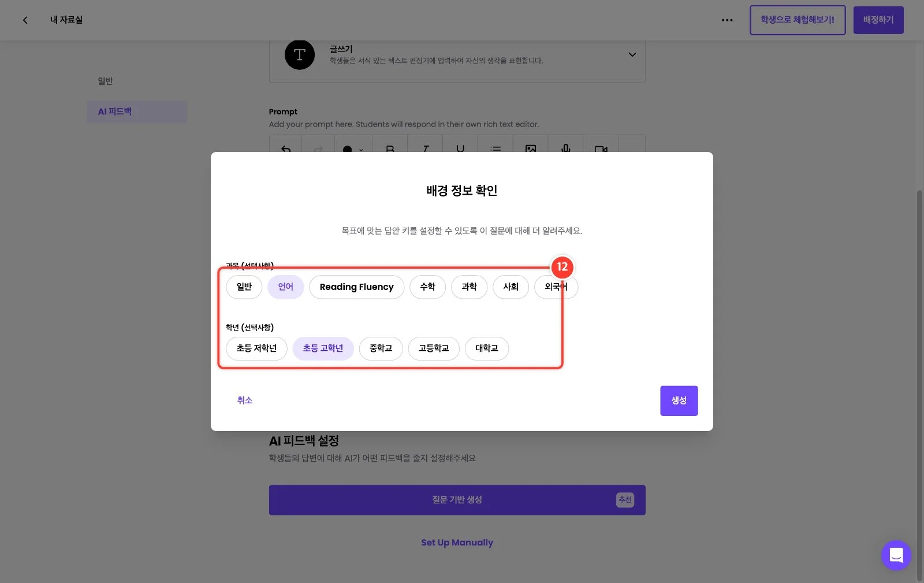Screen dimensions: 924x583
Task: Toggle the 언어 subject chip
Action: click(286, 287)
